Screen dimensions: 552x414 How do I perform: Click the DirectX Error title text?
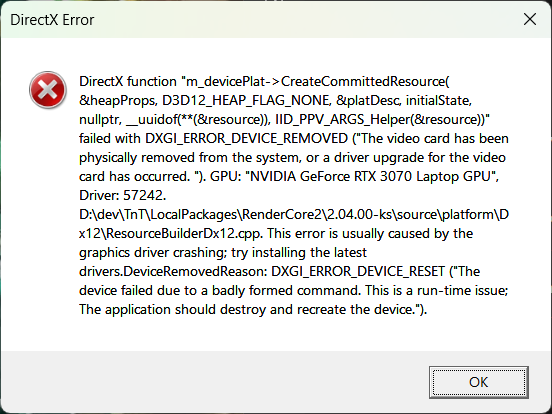click(x=52, y=20)
